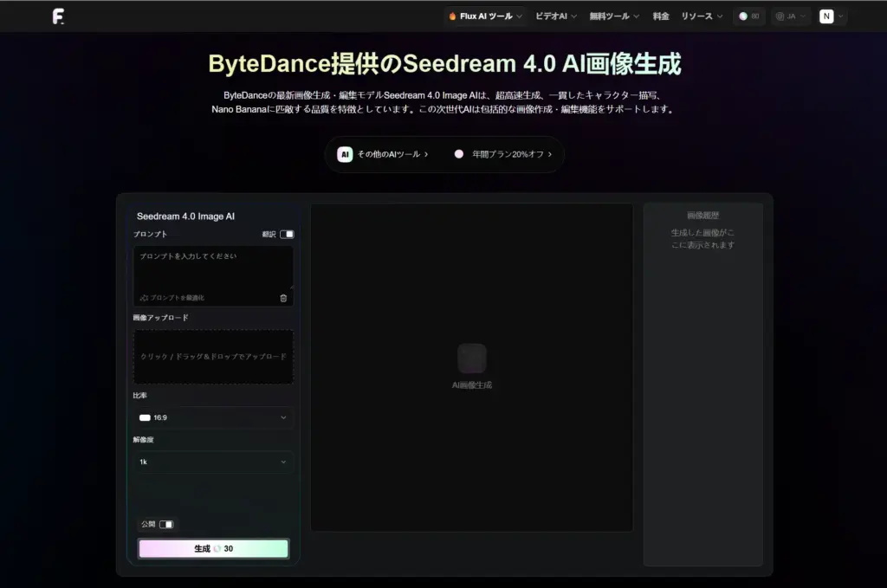
Task: Click the 画像アップロード label
Action: (x=160, y=318)
